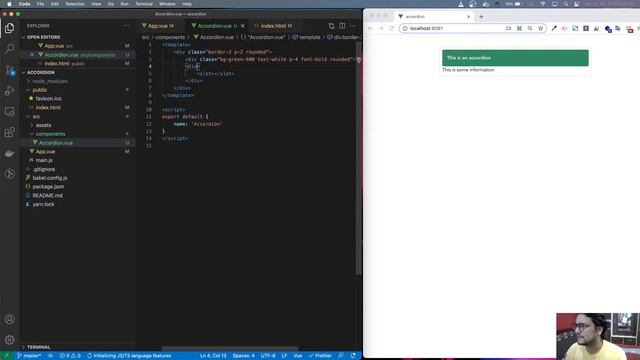Open yarn.lock in file tree
The width and height of the screenshot is (640, 360).
(43, 204)
